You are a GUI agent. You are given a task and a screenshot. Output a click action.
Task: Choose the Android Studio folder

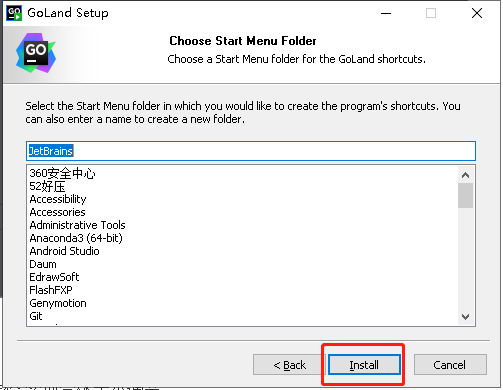tap(64, 251)
